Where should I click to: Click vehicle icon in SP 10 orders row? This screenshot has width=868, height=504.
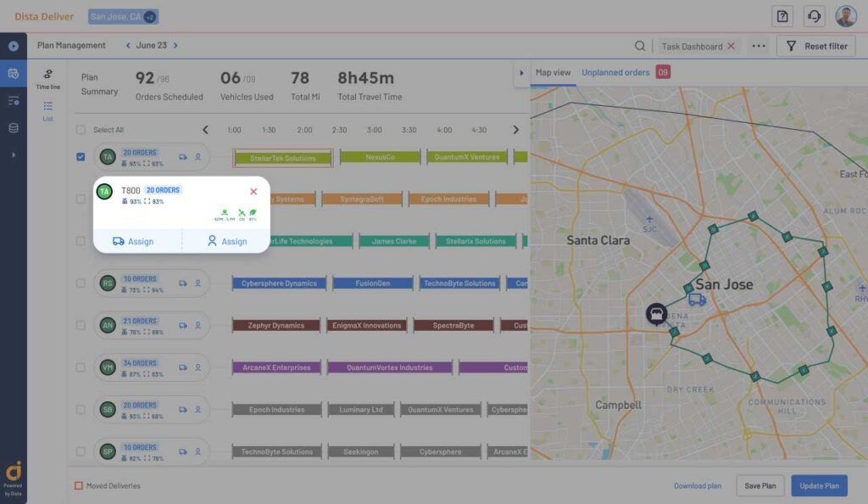(183, 451)
